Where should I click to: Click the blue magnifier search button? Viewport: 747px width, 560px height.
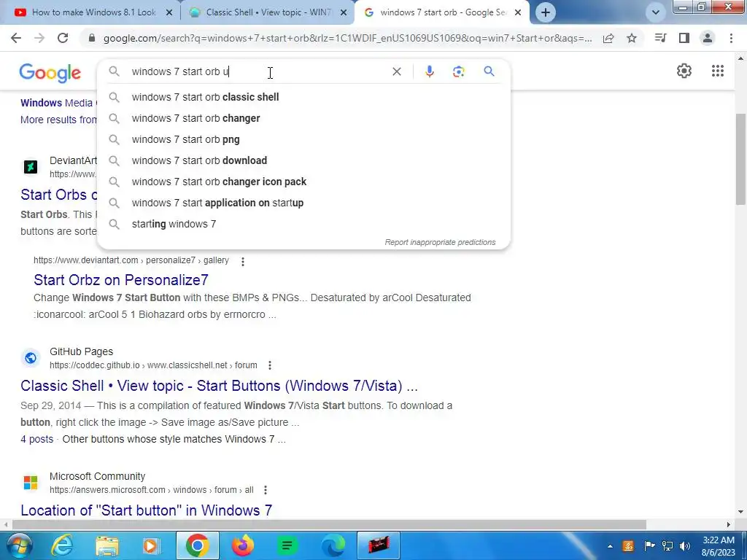489,71
